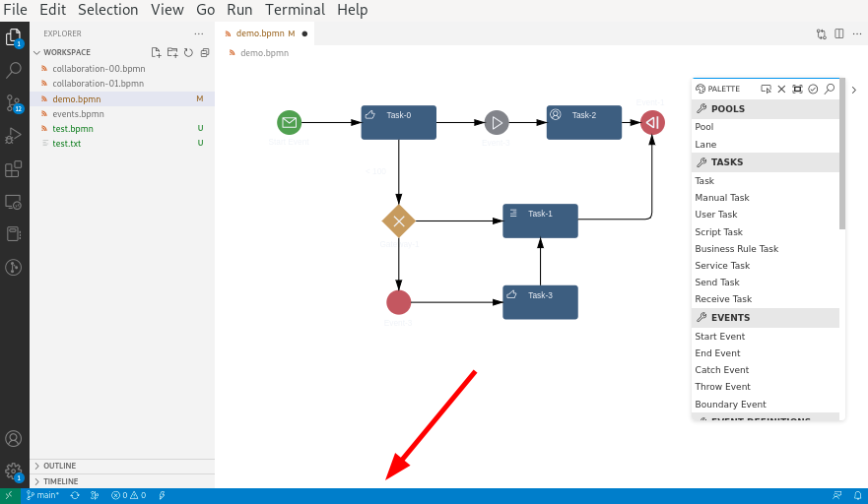The width and height of the screenshot is (868, 504).
Task: Select the palette default selection tool
Action: 767,89
